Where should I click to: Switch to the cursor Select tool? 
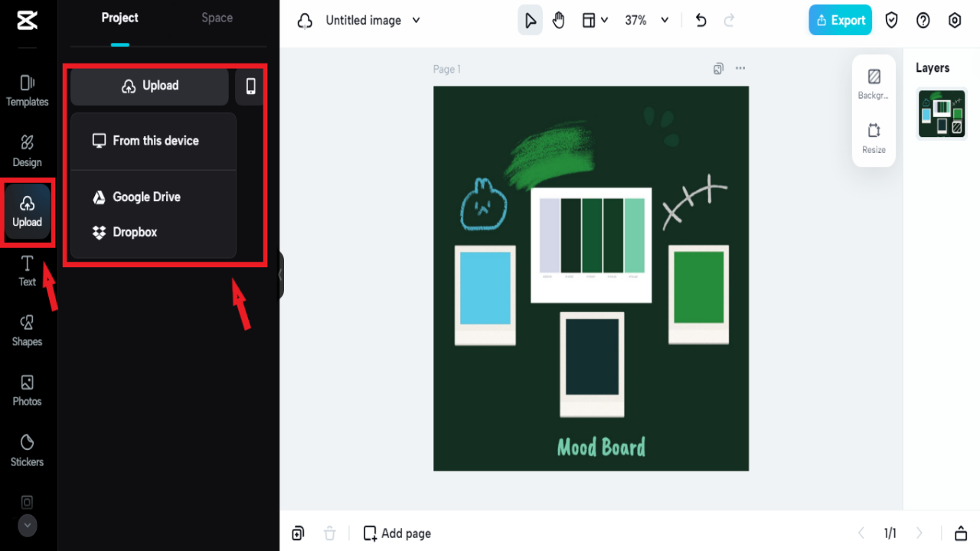click(x=530, y=20)
